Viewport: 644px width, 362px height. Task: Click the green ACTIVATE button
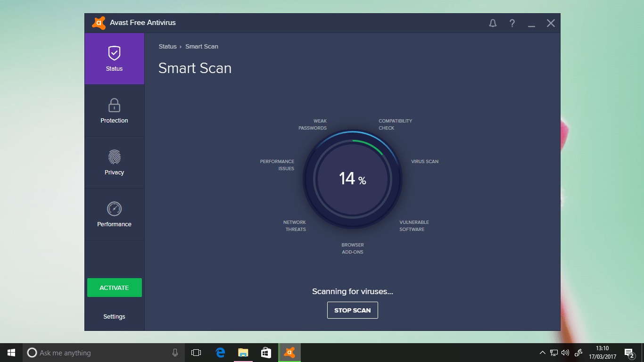(114, 288)
